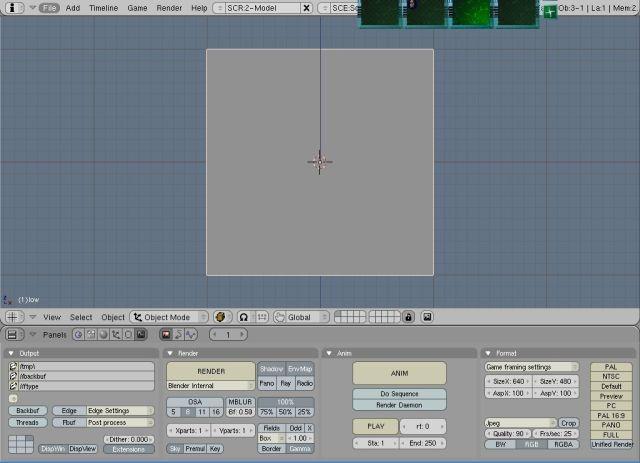Toggle the manipulator hand mode icon
Viewport: 640px width, 463px height.
(x=280, y=317)
